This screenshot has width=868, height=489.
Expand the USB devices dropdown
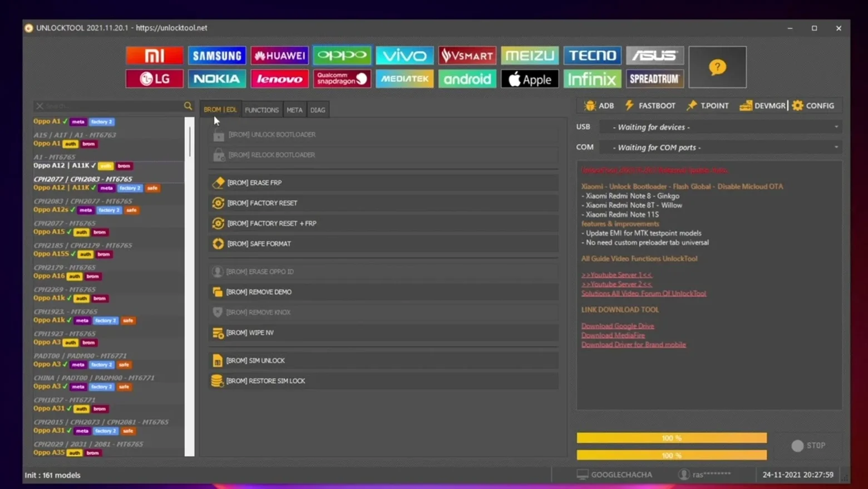pyautogui.click(x=721, y=127)
